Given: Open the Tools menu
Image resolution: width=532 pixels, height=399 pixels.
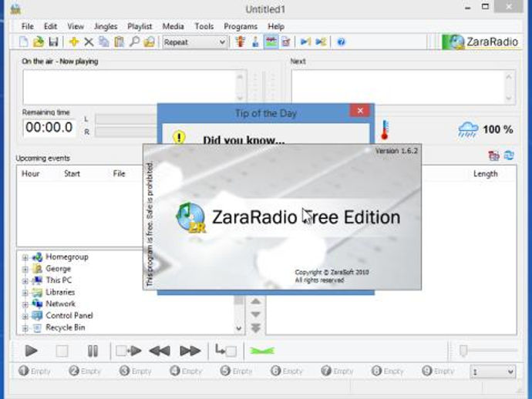Looking at the screenshot, I should 204,26.
